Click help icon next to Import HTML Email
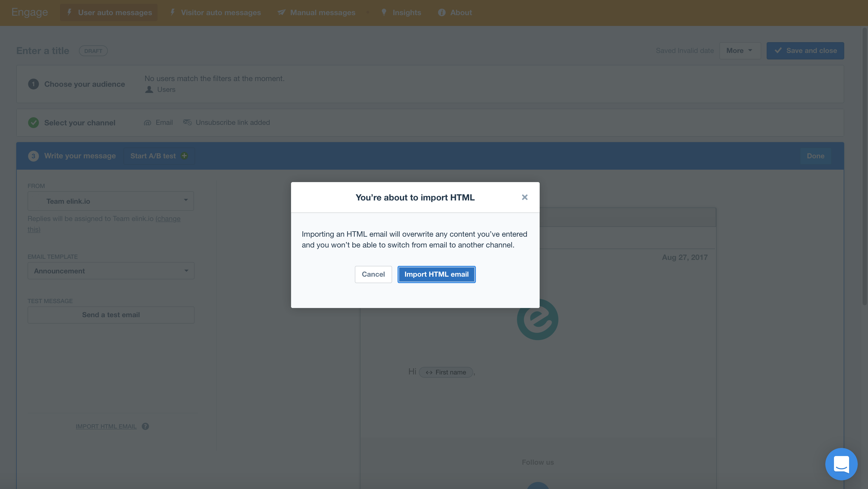The image size is (868, 489). pos(145,426)
